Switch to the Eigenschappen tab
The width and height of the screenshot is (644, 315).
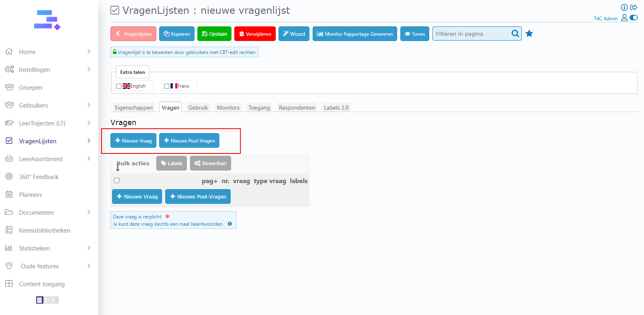point(134,108)
